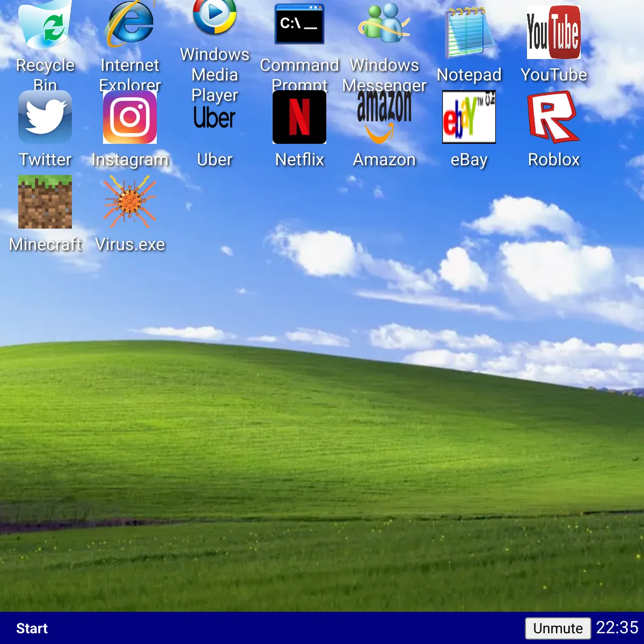Select the eBay desktop icon

[x=469, y=117]
